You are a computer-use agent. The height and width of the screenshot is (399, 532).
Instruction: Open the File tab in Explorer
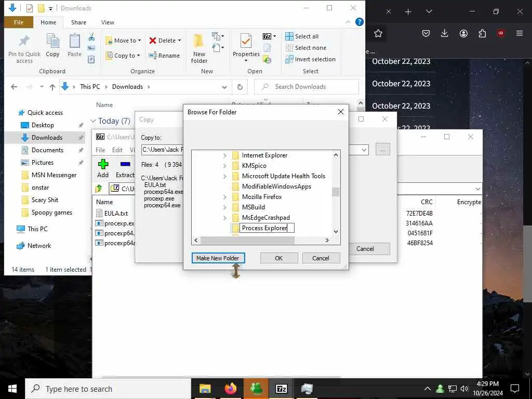coord(19,22)
